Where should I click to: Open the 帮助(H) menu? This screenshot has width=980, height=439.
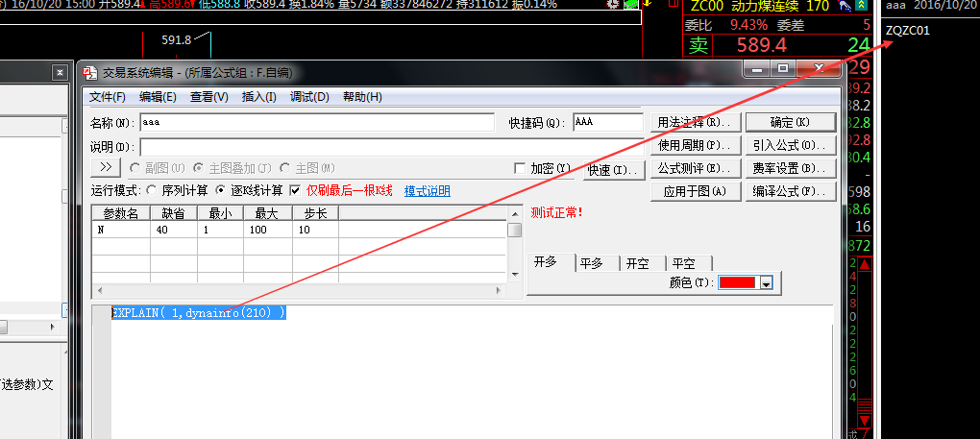pos(362,97)
